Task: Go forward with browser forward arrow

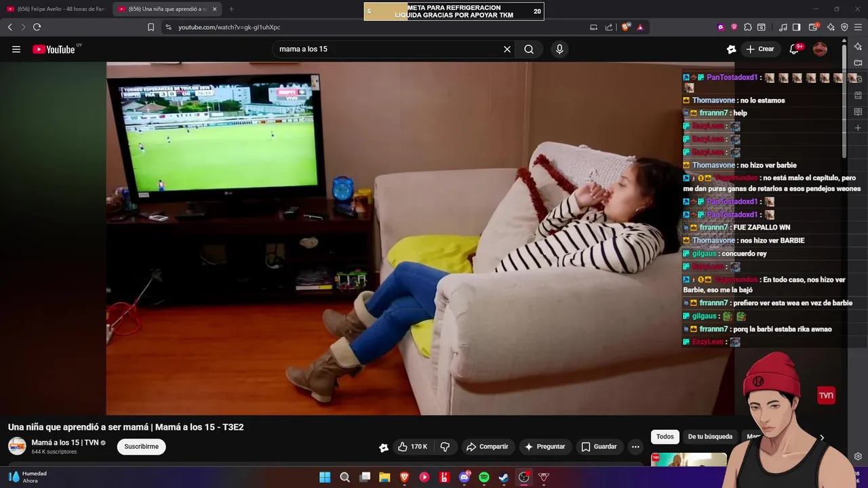Action: point(23,27)
